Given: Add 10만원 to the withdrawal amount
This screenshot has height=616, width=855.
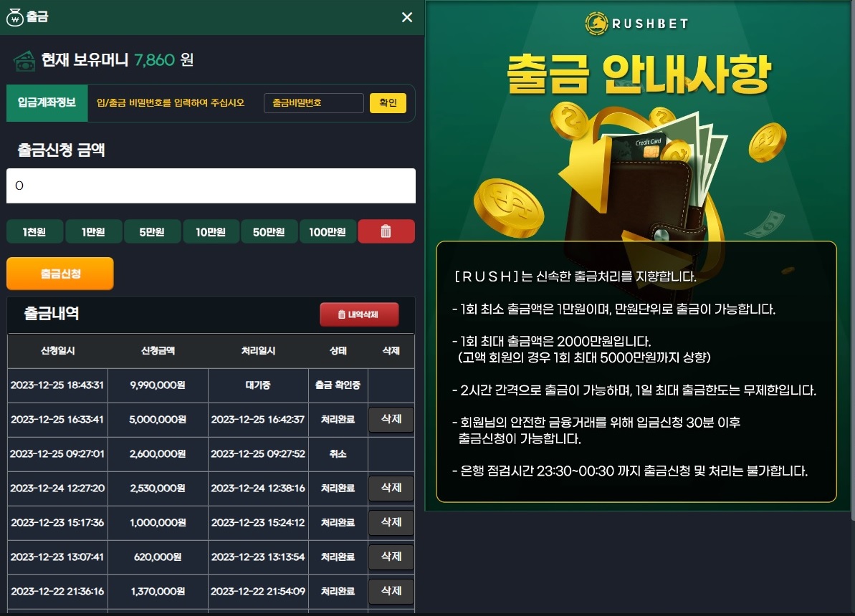Looking at the screenshot, I should click(x=211, y=231).
